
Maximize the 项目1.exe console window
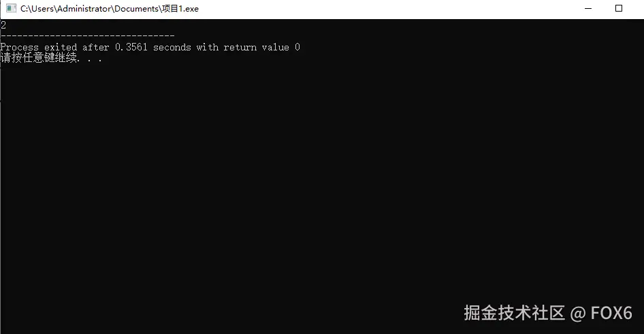[619, 8]
